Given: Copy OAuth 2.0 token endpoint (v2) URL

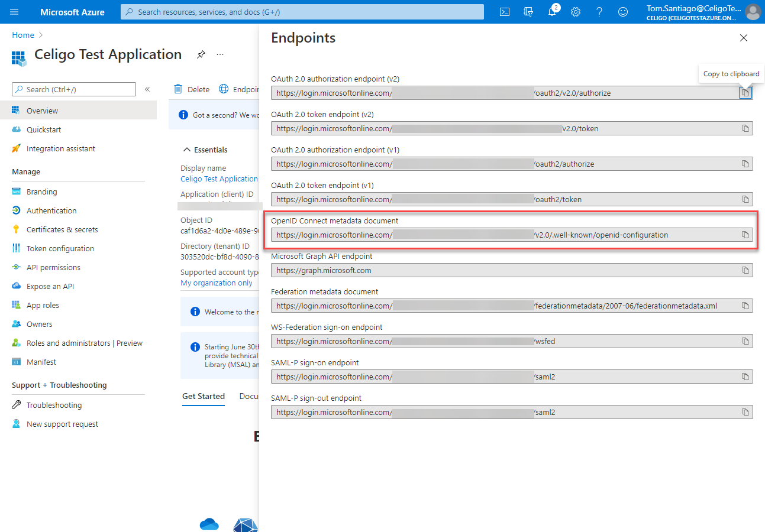Looking at the screenshot, I should tap(745, 128).
